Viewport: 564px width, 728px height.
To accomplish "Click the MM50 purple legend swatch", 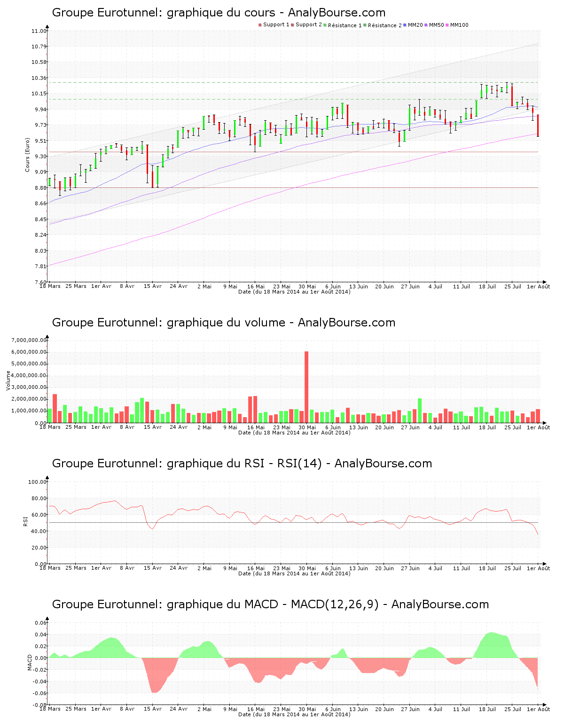I will click(426, 25).
